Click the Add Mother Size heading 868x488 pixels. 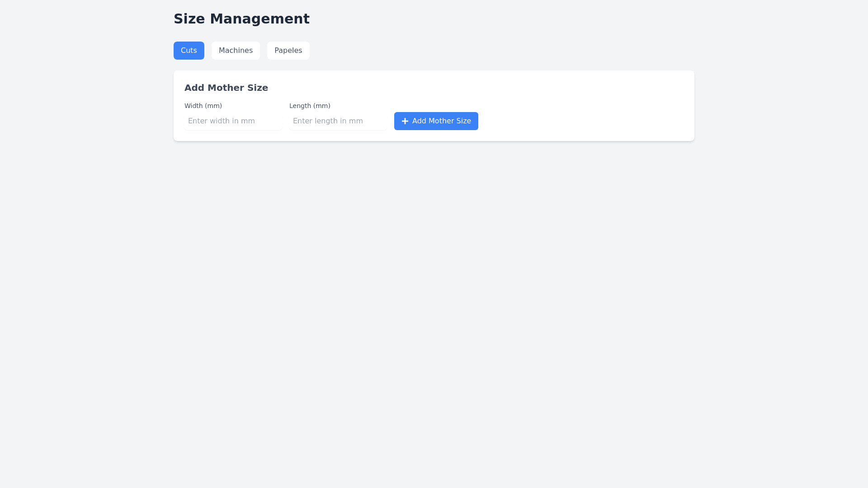226,88
